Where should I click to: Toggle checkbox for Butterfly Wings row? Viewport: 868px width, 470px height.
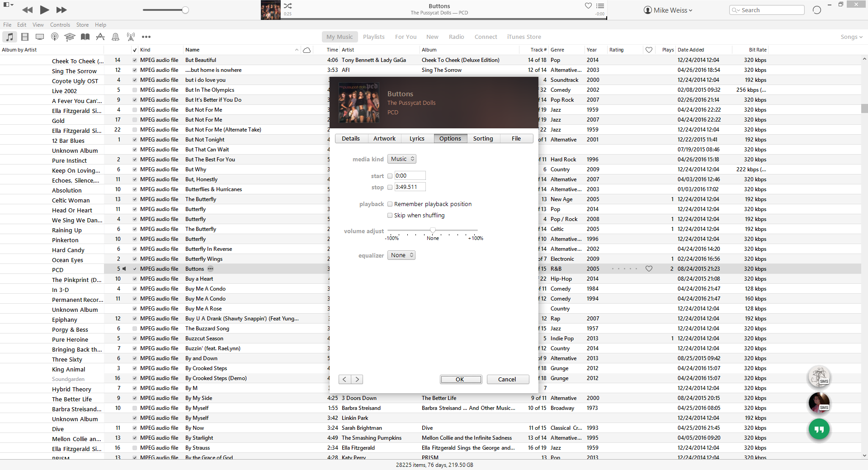135,259
